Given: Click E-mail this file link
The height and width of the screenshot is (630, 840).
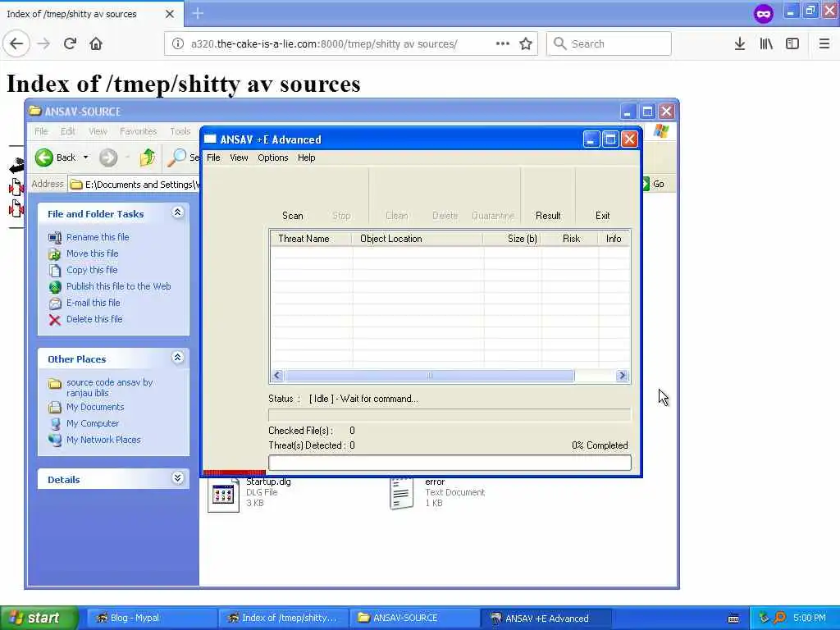Looking at the screenshot, I should click(x=94, y=303).
